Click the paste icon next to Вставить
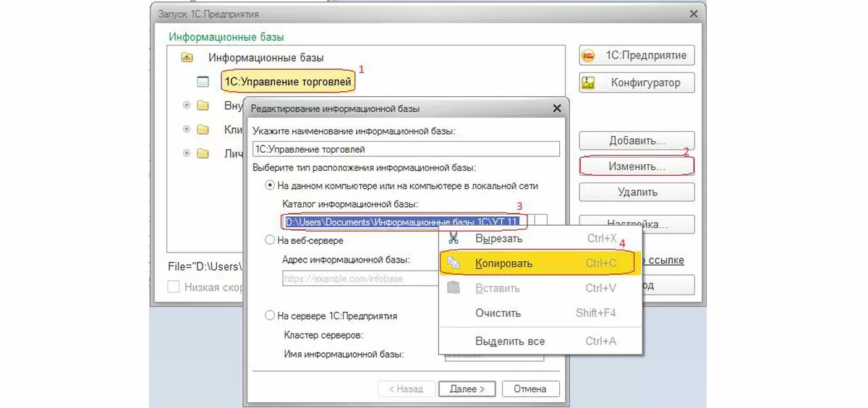 pyautogui.click(x=454, y=288)
